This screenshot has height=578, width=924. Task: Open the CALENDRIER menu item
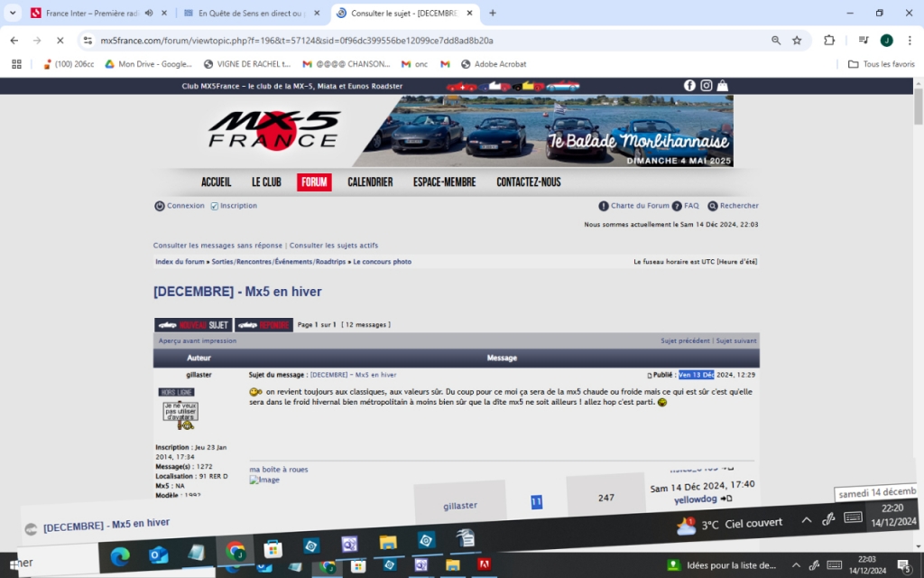[370, 182]
